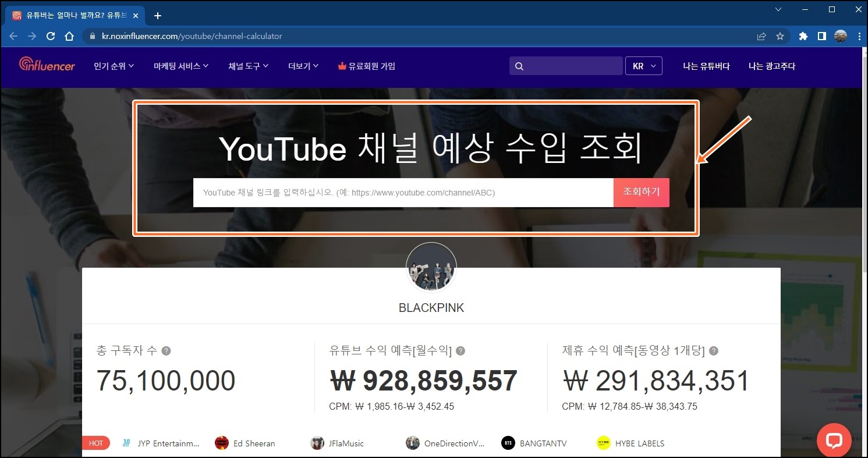Click the header search input box
The height and width of the screenshot is (458, 868).
coord(566,66)
